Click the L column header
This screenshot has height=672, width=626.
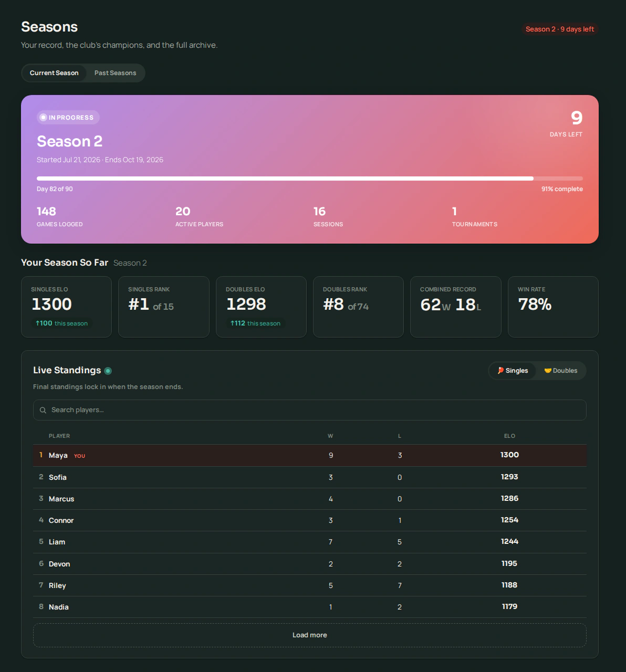(x=400, y=436)
